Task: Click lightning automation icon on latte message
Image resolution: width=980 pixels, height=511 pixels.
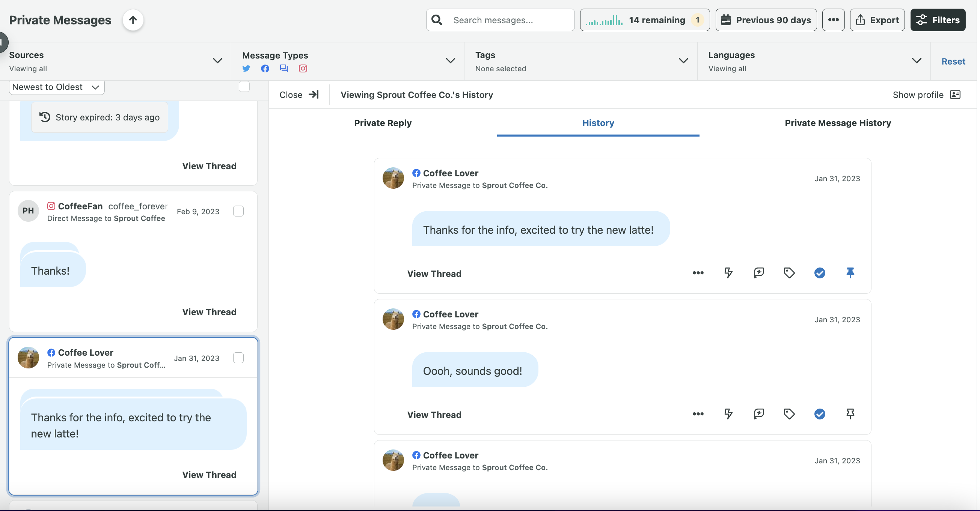Action: 728,273
